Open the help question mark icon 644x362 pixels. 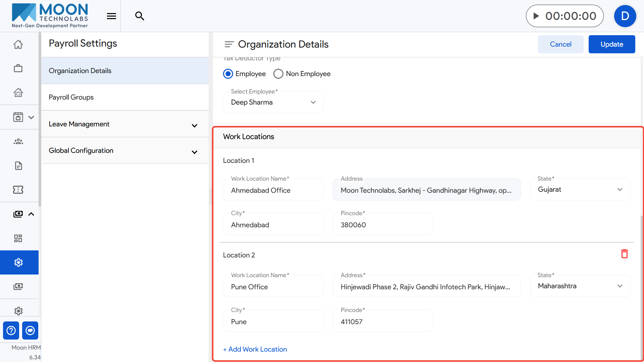coord(11,330)
